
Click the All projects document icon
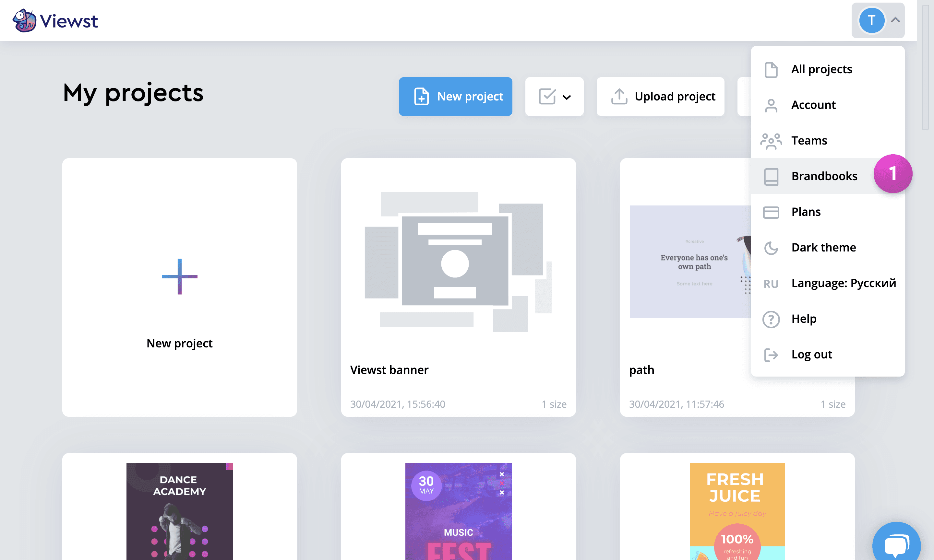[771, 69]
